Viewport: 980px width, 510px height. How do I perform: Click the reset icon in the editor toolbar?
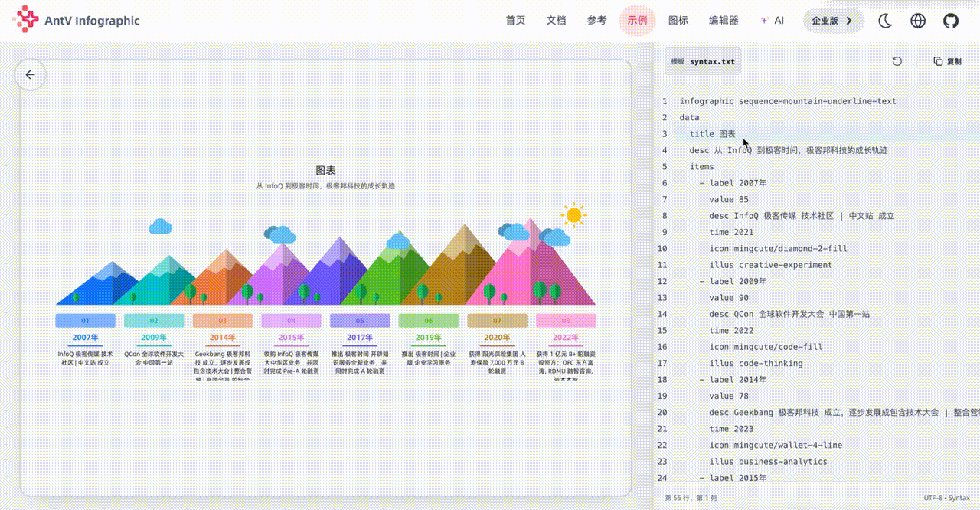[897, 61]
